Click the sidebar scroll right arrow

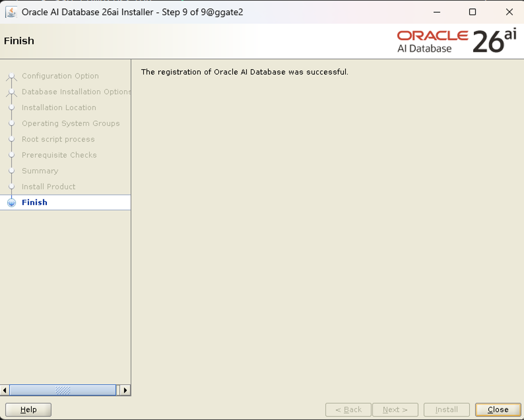[x=125, y=390]
